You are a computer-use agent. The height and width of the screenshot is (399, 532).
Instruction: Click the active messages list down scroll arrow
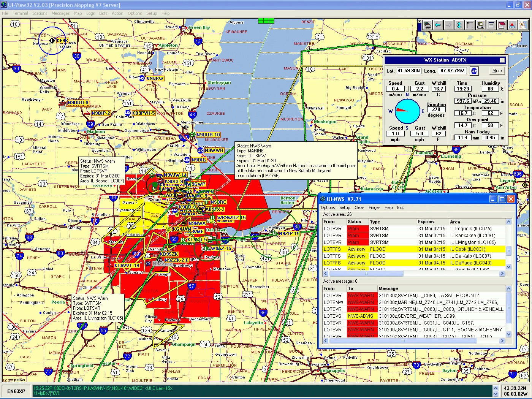click(509, 334)
